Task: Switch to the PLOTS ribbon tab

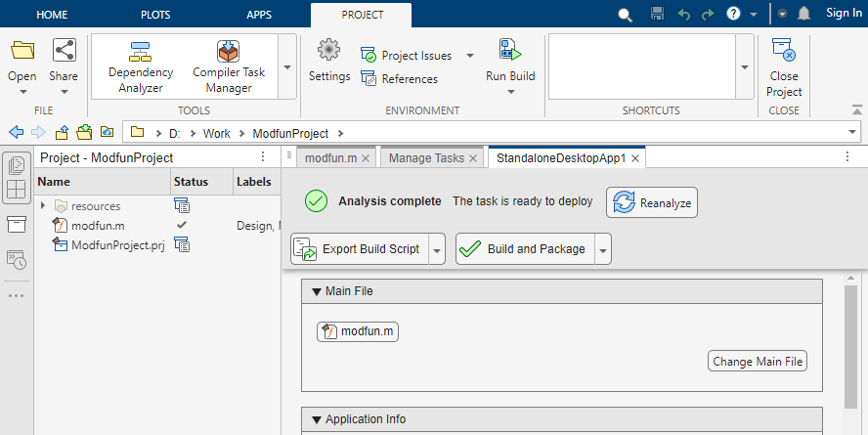Action: coord(154,14)
